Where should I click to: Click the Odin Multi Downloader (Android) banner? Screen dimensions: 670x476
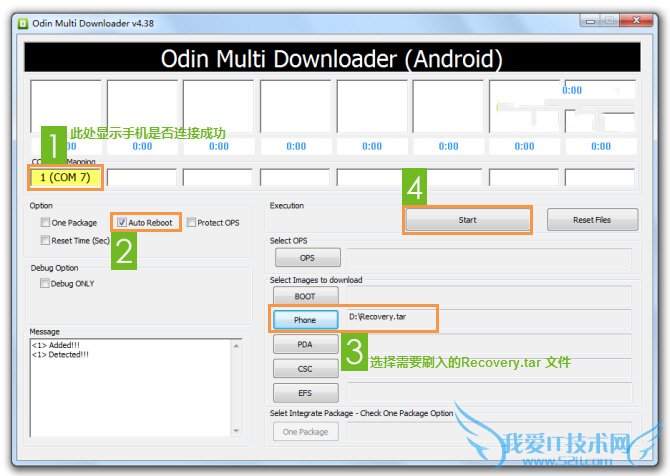click(332, 57)
